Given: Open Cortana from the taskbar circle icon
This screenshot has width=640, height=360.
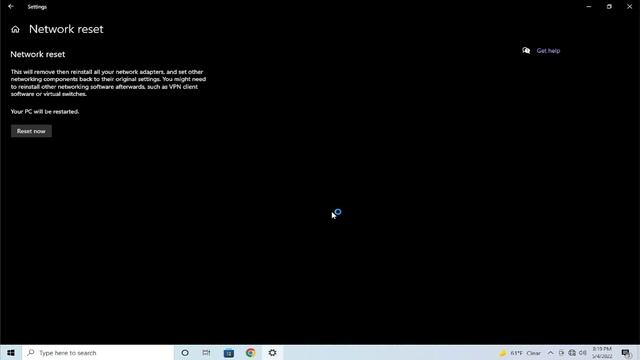Looking at the screenshot, I should point(185,353).
